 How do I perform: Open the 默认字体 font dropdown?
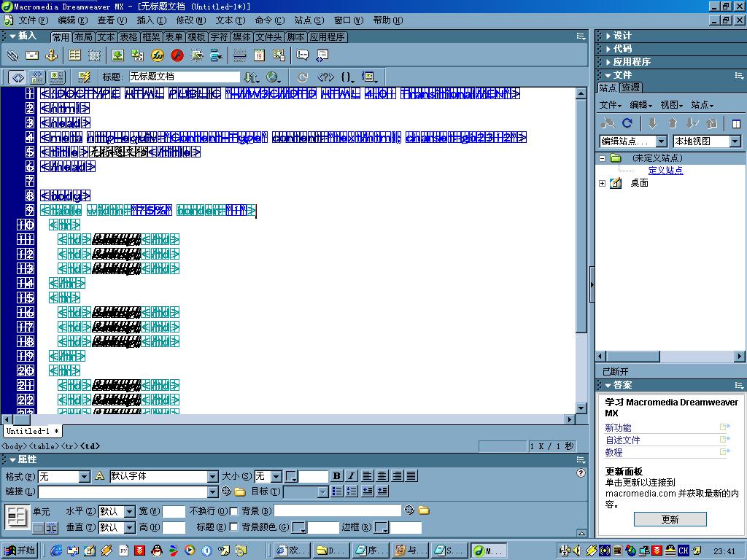point(212,477)
